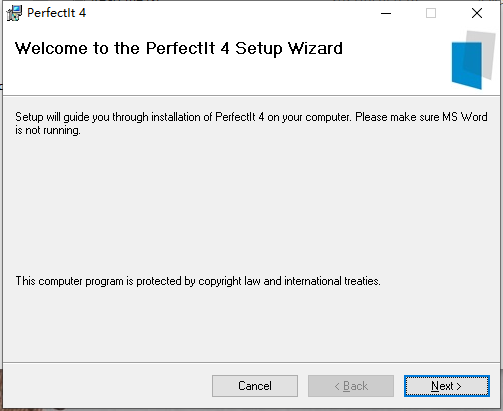Close the setup wizard window

click(477, 13)
